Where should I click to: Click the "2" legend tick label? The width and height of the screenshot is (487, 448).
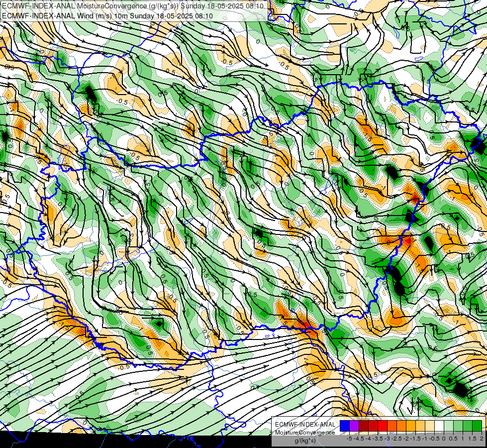tap(482, 439)
